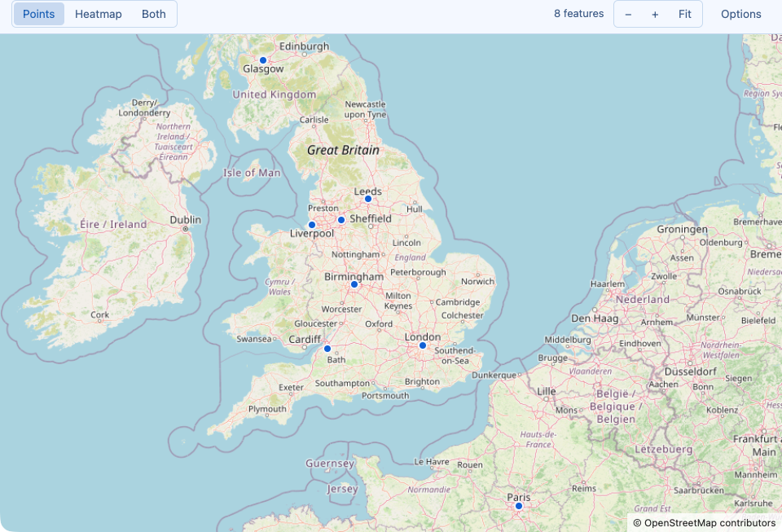This screenshot has width=782, height=532.
Task: Click the Exeter city label
Action: click(x=292, y=388)
